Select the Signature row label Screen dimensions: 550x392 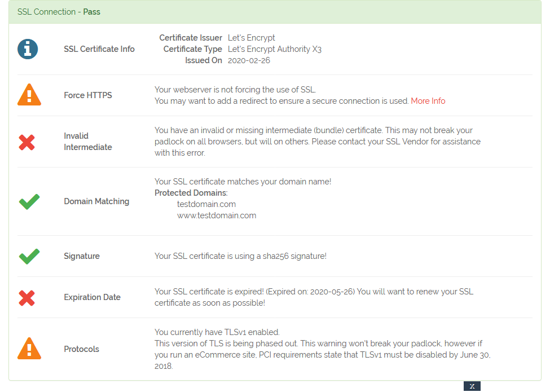(82, 256)
